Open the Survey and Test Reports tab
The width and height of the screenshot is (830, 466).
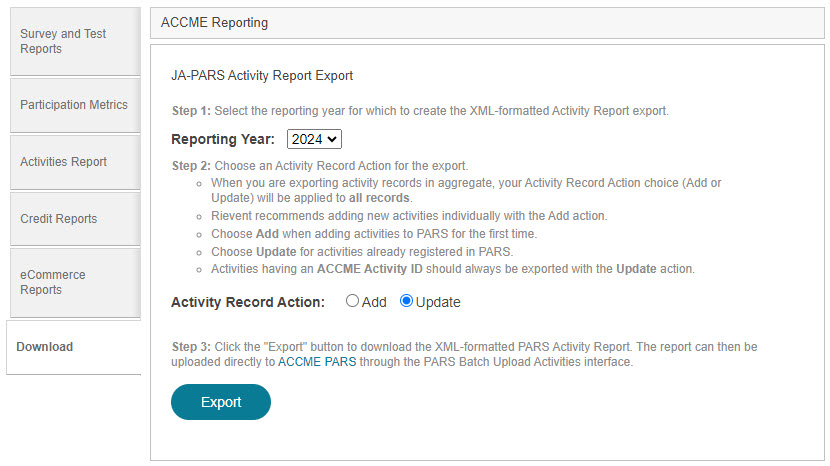(x=75, y=41)
